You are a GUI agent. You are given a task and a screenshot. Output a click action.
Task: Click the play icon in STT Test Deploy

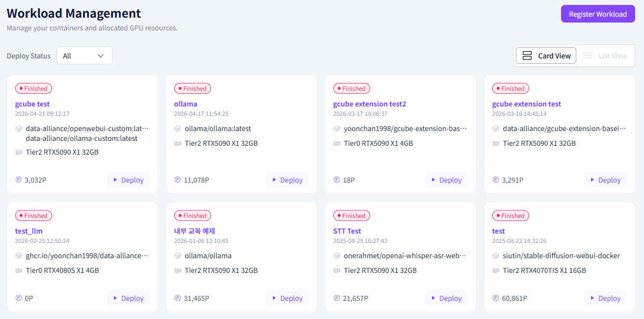tap(433, 298)
